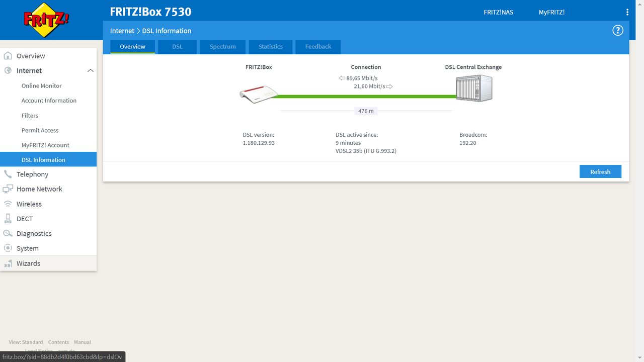The image size is (644, 362).
Task: Click the Home Network devices icon
Action: tap(8, 189)
